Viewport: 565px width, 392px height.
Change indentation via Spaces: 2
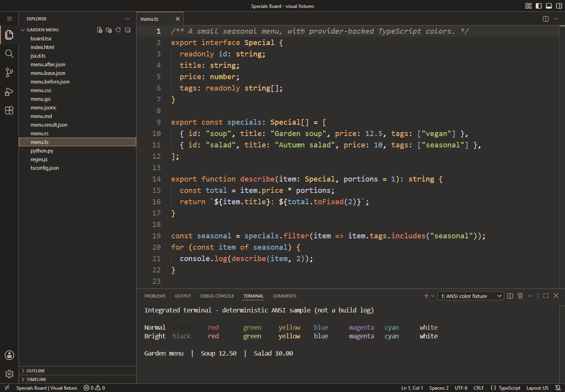click(x=439, y=388)
